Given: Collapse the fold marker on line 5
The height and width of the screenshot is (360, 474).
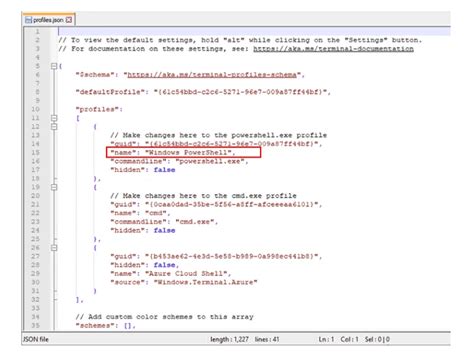Looking at the screenshot, I should 54,66.
